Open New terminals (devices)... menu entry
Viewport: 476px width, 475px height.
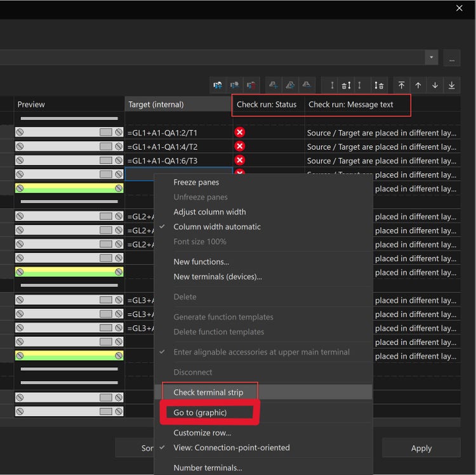pyautogui.click(x=217, y=277)
